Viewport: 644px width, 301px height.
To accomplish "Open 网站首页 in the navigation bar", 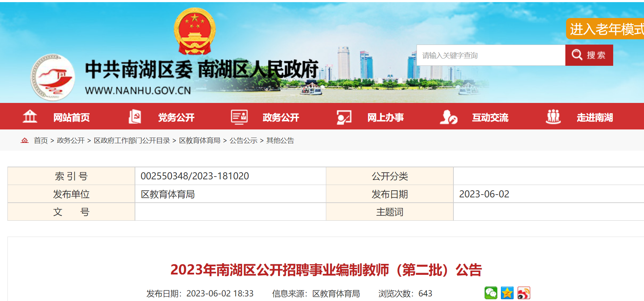I will click(72, 117).
